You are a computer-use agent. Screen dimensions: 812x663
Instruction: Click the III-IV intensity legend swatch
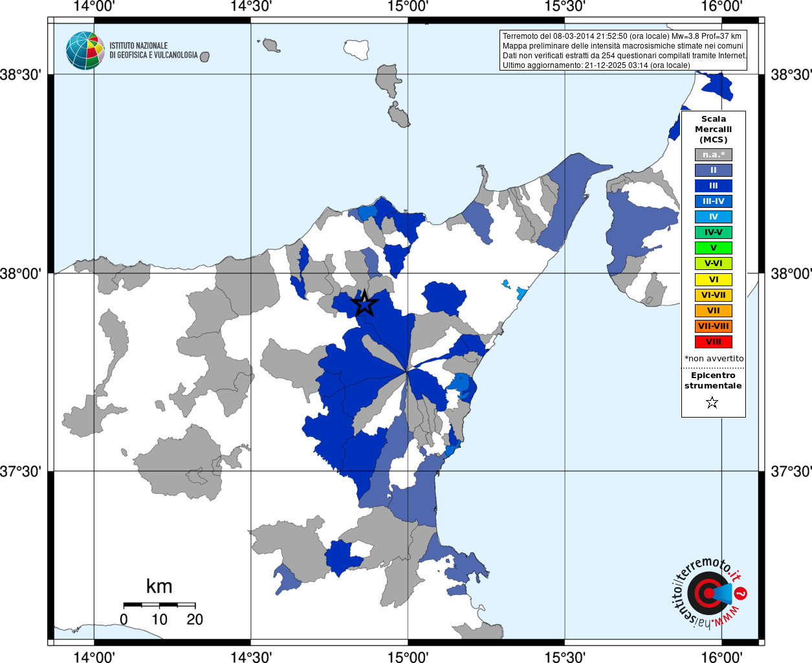pyautogui.click(x=714, y=201)
